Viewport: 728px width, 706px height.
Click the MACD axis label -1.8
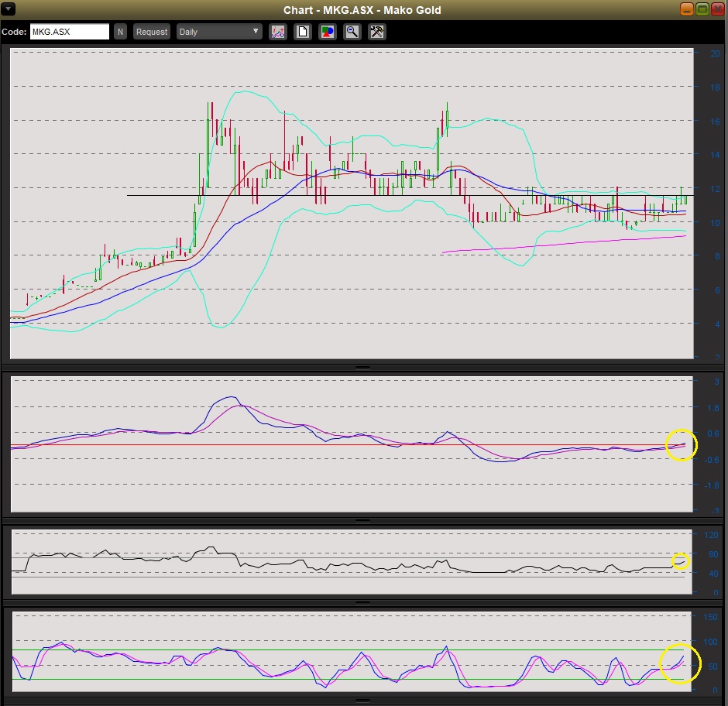click(712, 485)
